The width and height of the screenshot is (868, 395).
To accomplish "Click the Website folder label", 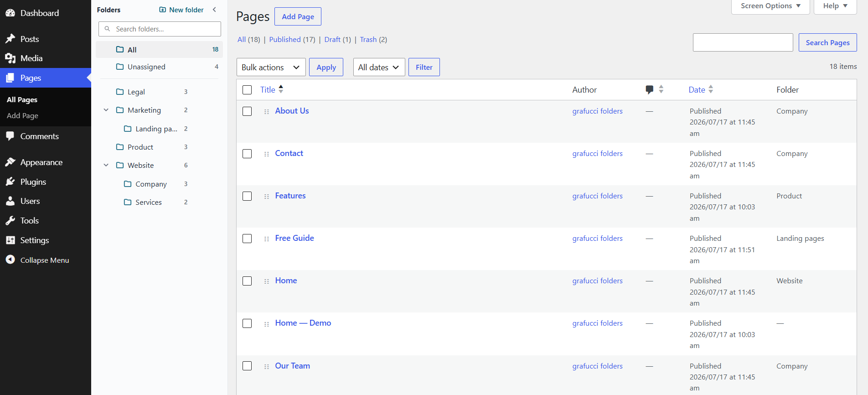I will pos(140,165).
